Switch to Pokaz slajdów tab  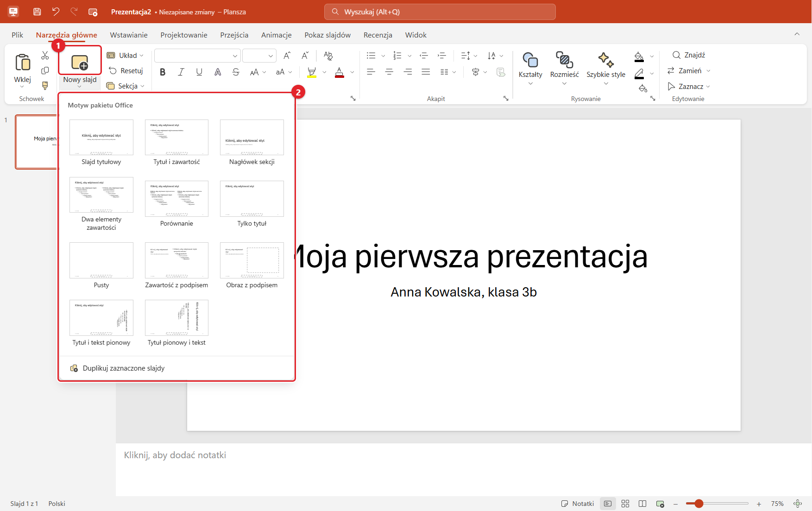click(327, 35)
